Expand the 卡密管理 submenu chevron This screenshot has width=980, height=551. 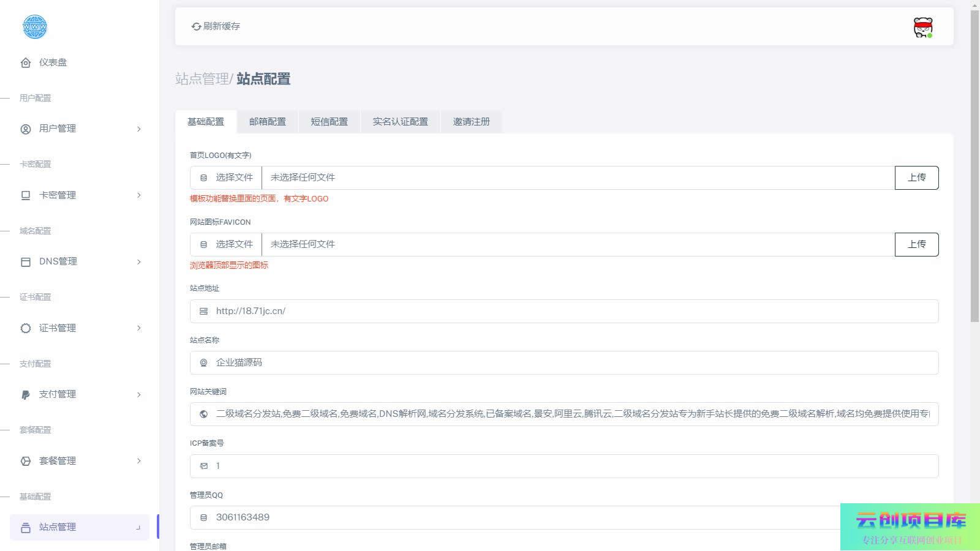click(x=139, y=195)
